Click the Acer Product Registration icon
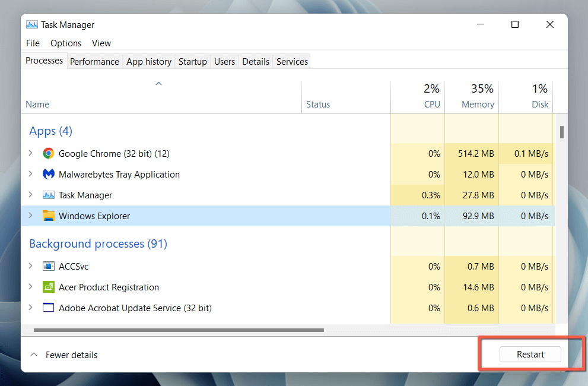This screenshot has width=588, height=386. pyautogui.click(x=48, y=287)
